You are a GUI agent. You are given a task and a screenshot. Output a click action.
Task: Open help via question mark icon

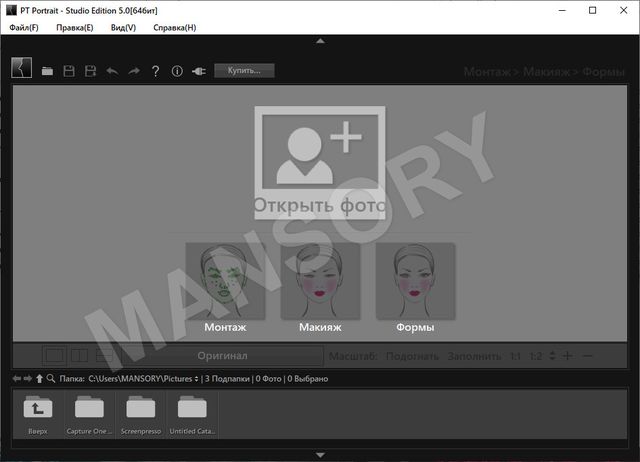click(x=155, y=71)
